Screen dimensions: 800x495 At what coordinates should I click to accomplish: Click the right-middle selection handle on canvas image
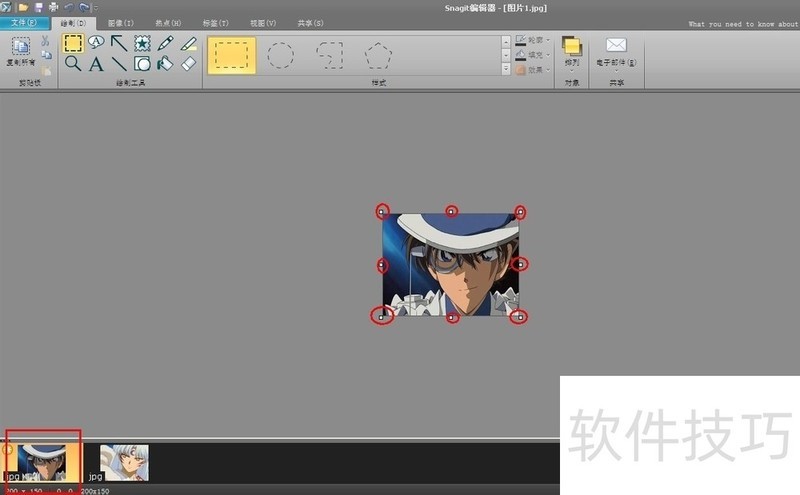point(520,264)
